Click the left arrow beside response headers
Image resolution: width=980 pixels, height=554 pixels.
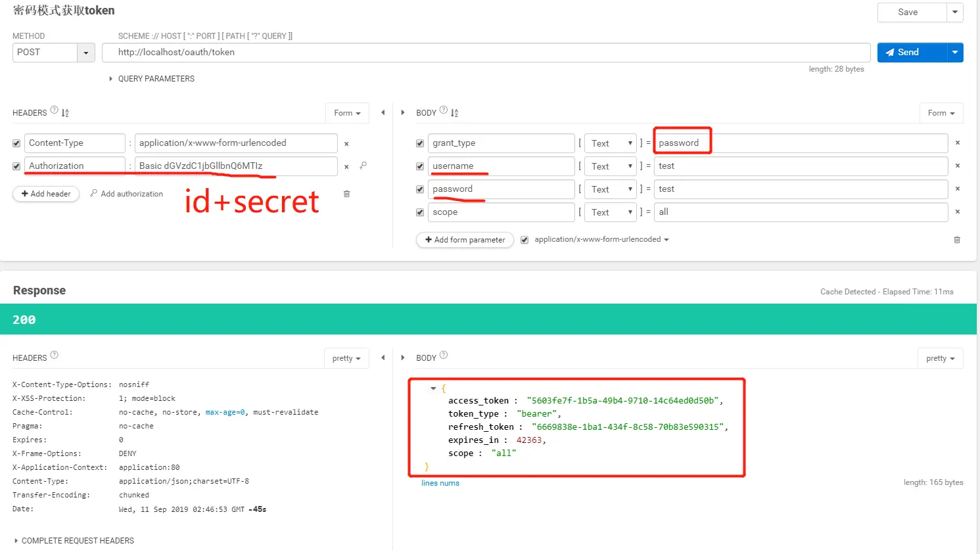tap(383, 358)
